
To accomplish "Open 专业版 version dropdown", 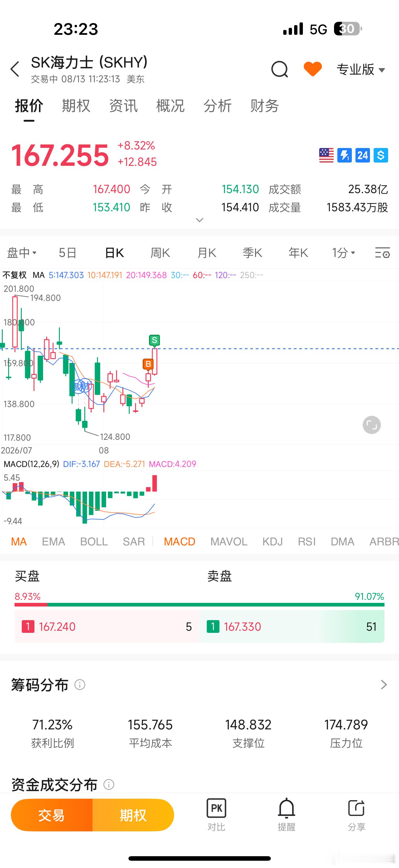I will [x=361, y=69].
